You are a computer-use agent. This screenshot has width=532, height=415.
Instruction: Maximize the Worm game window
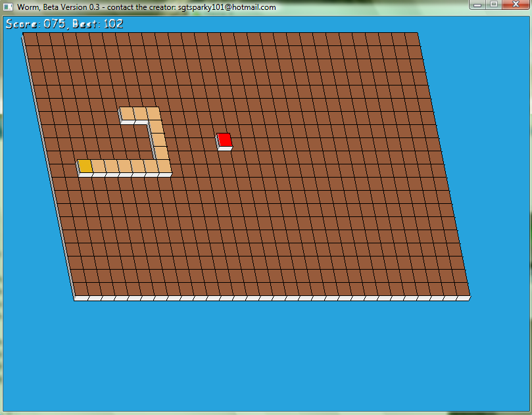point(494,5)
